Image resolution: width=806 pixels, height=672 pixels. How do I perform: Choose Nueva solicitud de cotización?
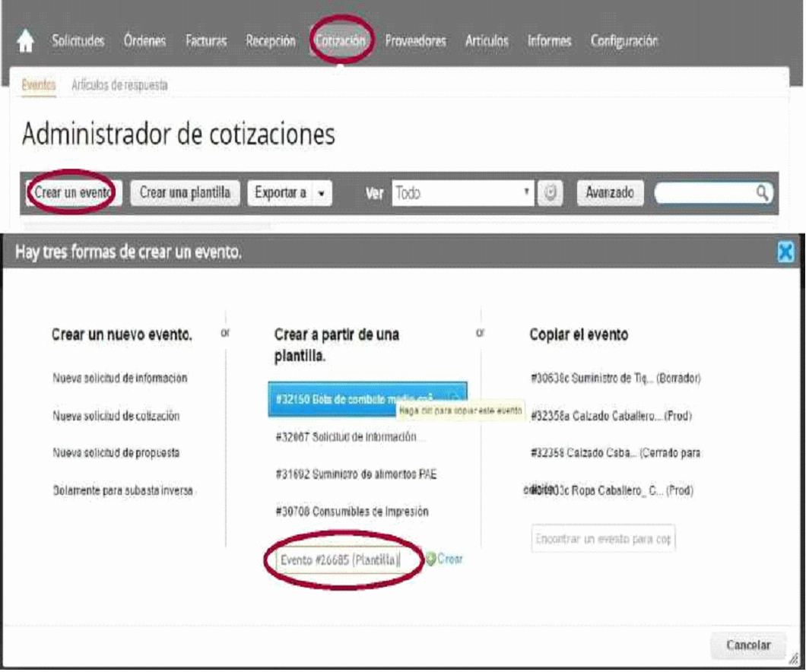116,416
